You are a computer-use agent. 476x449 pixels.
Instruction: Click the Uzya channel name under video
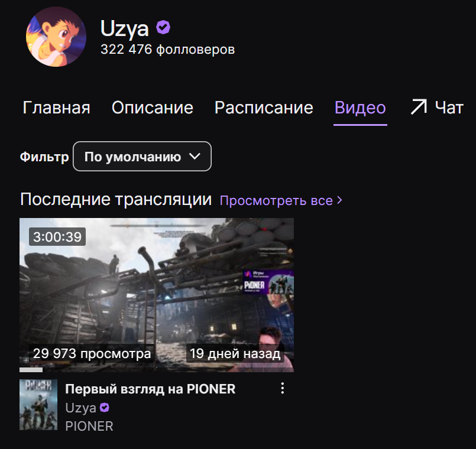click(81, 408)
